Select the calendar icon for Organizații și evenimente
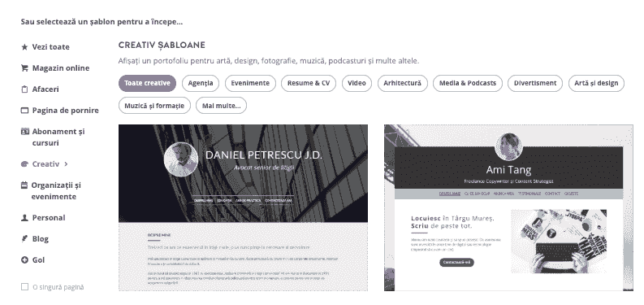The image size is (644, 305). tap(24, 185)
